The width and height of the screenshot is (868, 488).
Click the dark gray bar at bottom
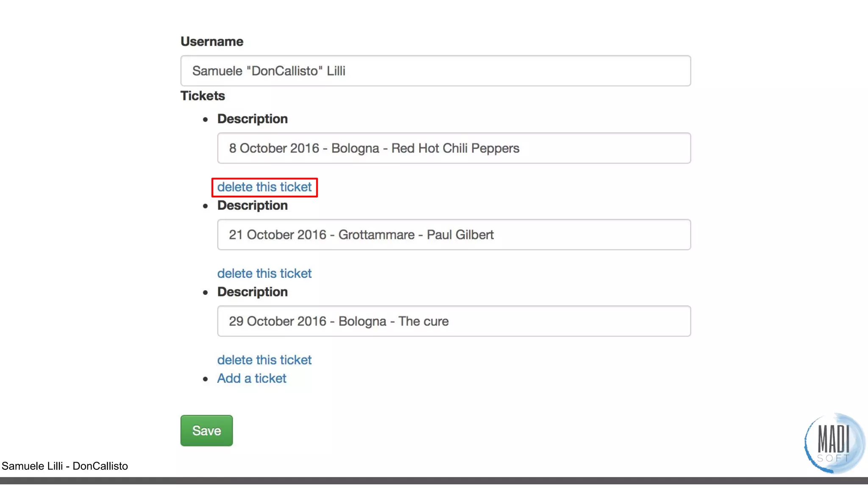tap(434, 481)
